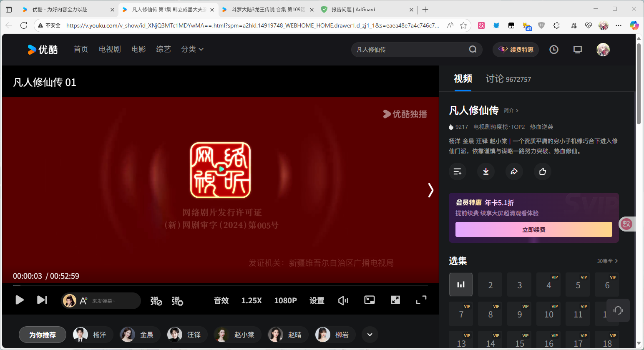The image size is (644, 350).
Task: Switch to the 讨论 discussion tab
Action: coord(508,79)
